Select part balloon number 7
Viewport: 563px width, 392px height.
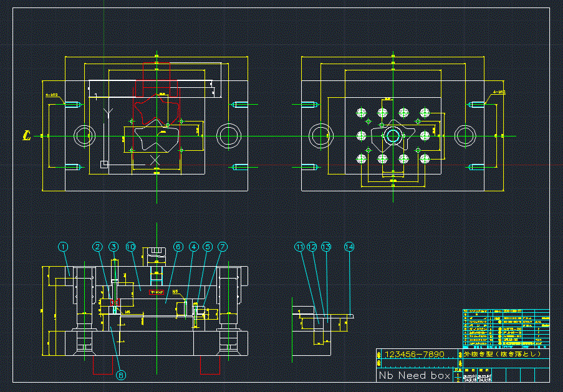pyautogui.click(x=223, y=247)
